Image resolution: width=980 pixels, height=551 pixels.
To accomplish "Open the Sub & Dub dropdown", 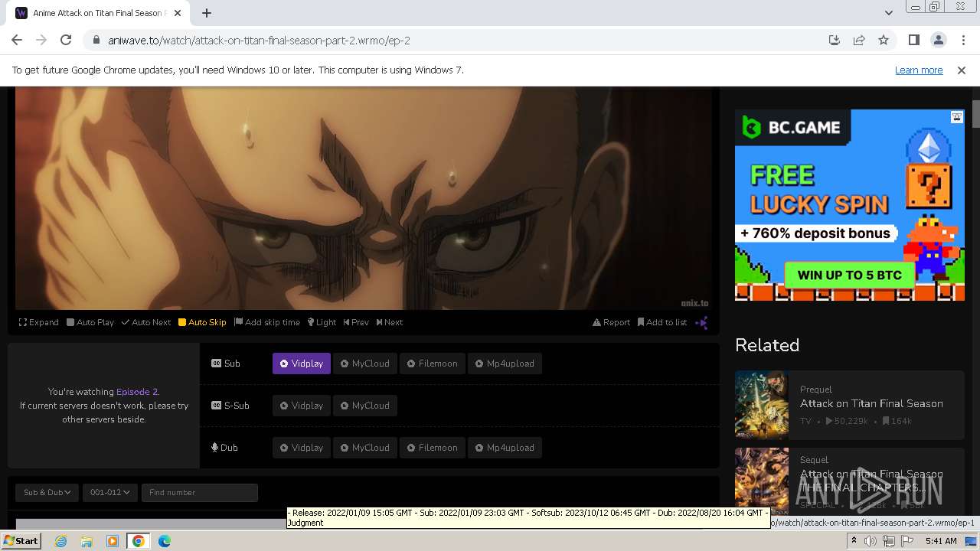I will tap(47, 492).
